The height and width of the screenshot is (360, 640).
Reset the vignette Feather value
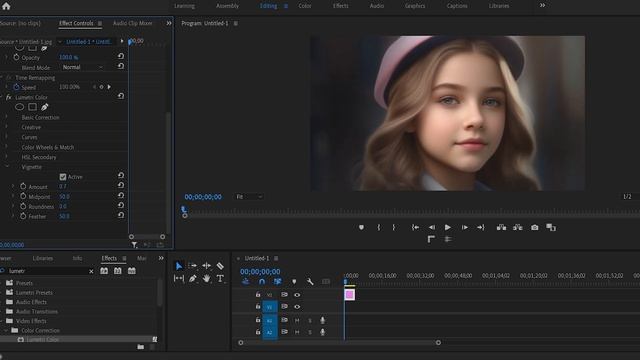[x=121, y=215]
